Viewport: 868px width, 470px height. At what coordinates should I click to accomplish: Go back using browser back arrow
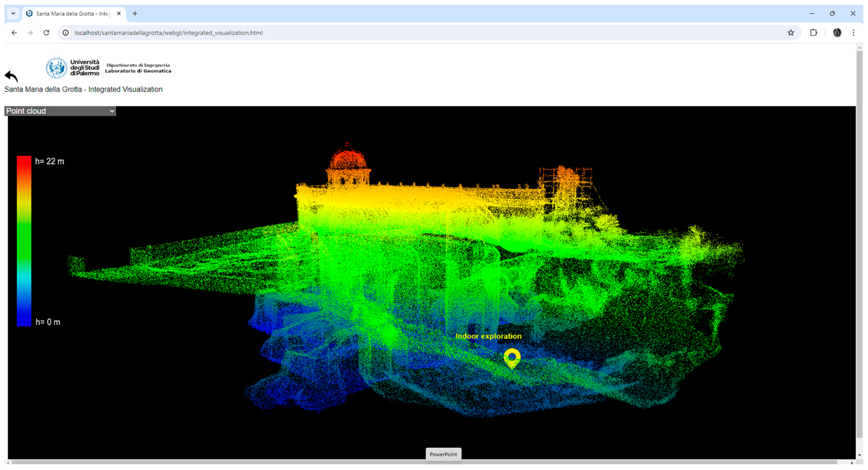tap(14, 33)
